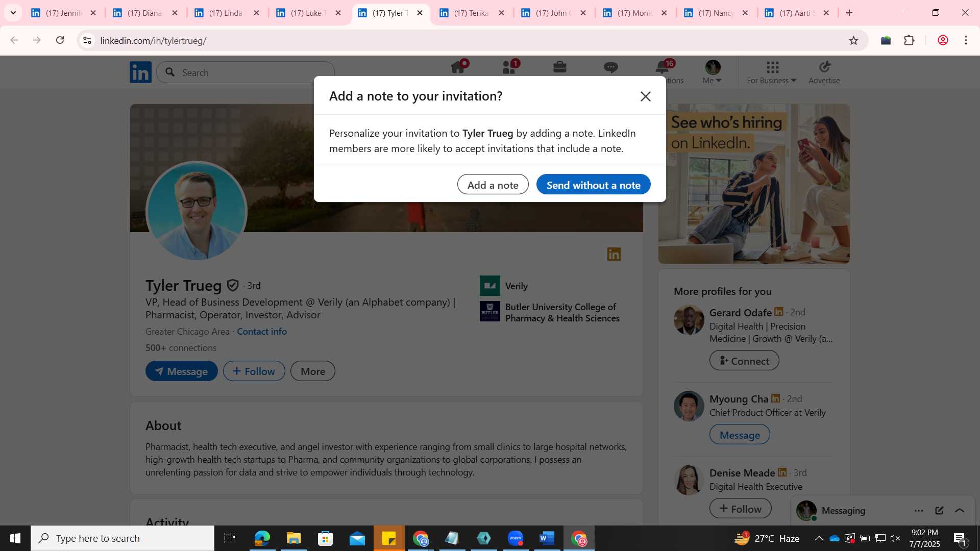Screen dimensions: 980x551
Task: Compose new message icon in Messaging bar
Action: click(939, 511)
